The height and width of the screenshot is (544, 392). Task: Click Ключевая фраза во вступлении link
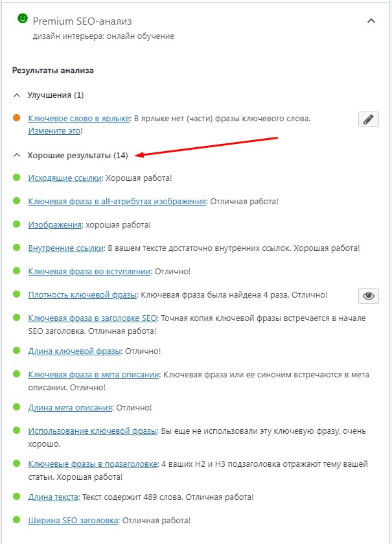click(89, 271)
